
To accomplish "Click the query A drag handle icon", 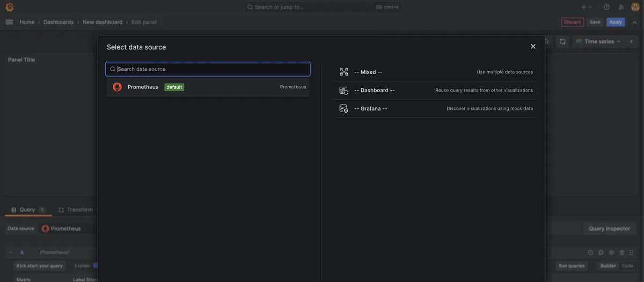I will [x=631, y=253].
